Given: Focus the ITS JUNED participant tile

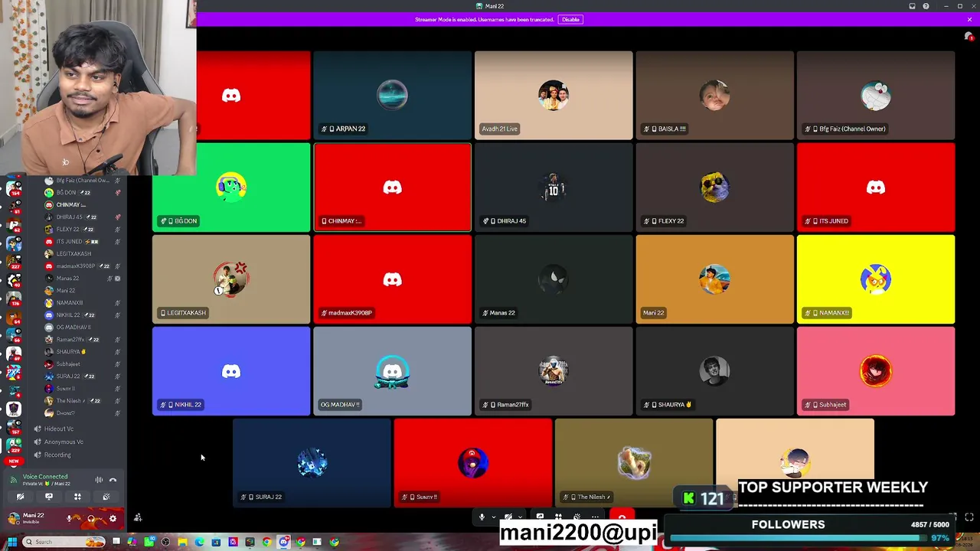Looking at the screenshot, I should point(876,187).
